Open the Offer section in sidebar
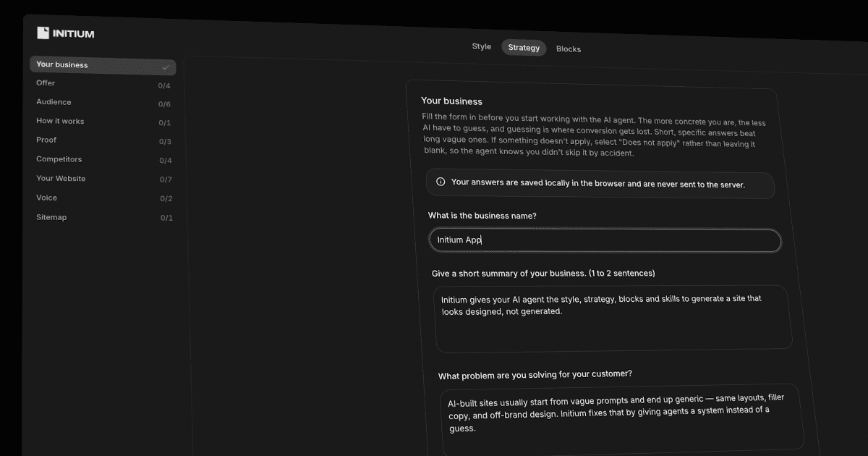 pos(103,84)
